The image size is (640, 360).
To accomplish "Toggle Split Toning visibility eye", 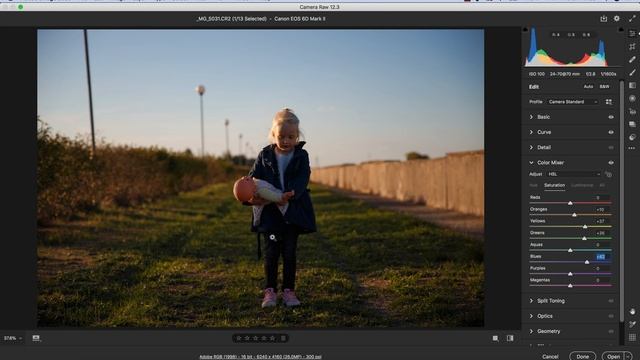I will [611, 301].
